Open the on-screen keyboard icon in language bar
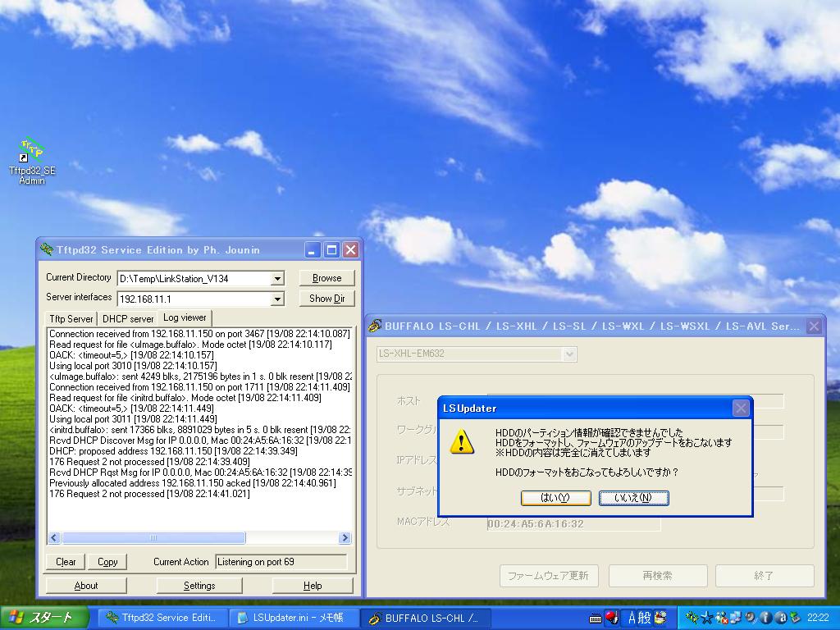Screen dimensions: 840x630 596,619
